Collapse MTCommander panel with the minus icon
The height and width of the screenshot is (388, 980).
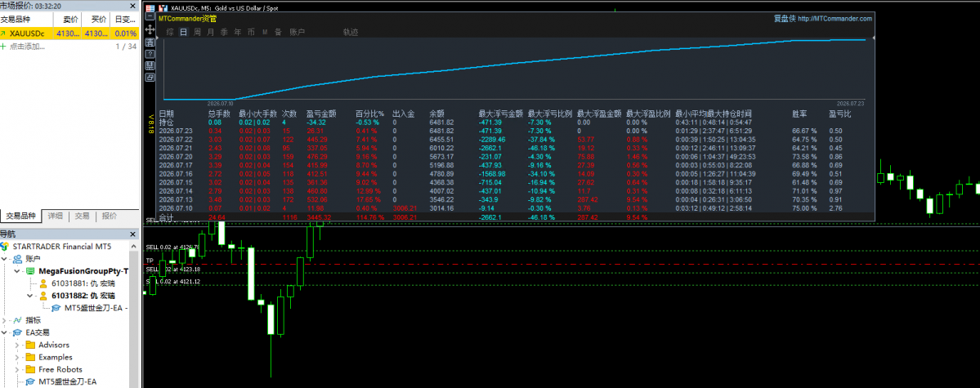tap(150, 16)
